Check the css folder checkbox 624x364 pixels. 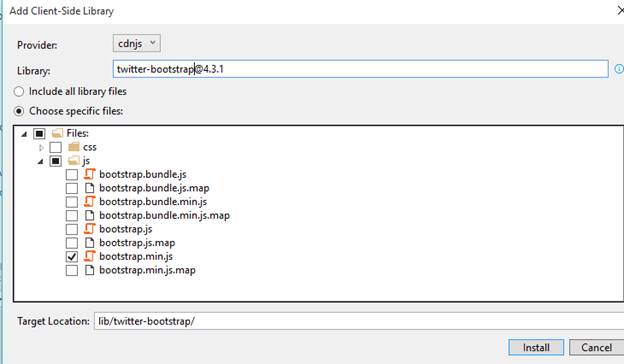click(x=55, y=147)
